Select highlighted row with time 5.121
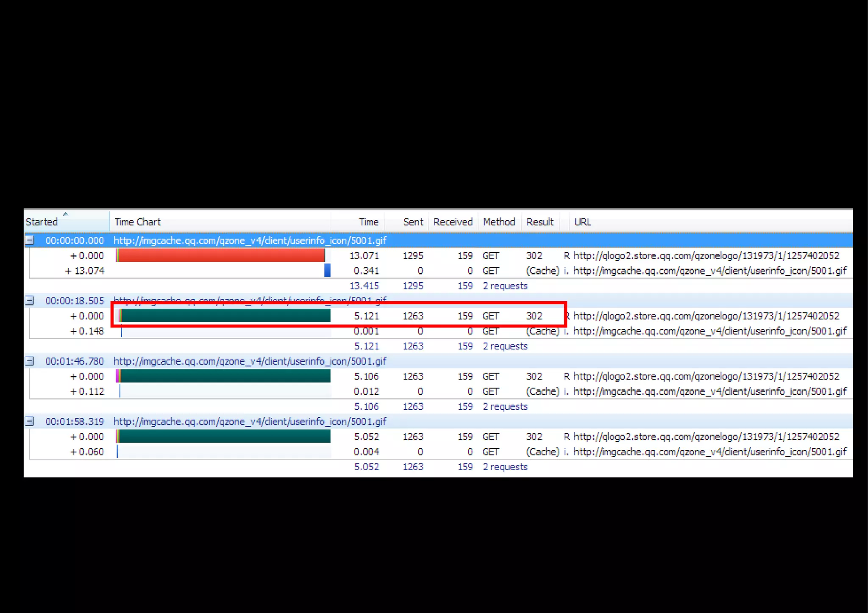This screenshot has height=613, width=868. pos(366,316)
